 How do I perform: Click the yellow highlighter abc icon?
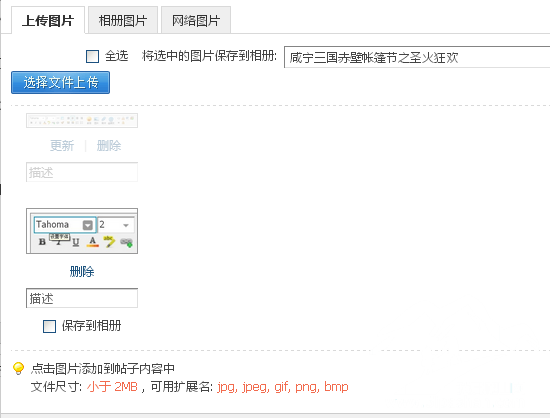(x=109, y=241)
